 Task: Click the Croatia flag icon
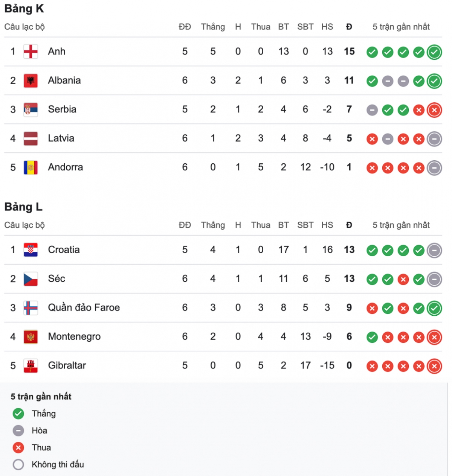31,250
